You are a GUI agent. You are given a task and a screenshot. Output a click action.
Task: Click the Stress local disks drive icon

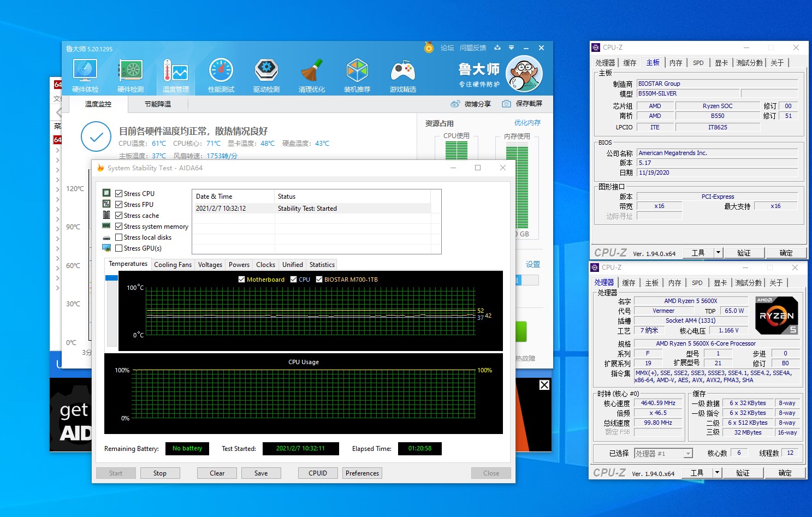coord(106,237)
